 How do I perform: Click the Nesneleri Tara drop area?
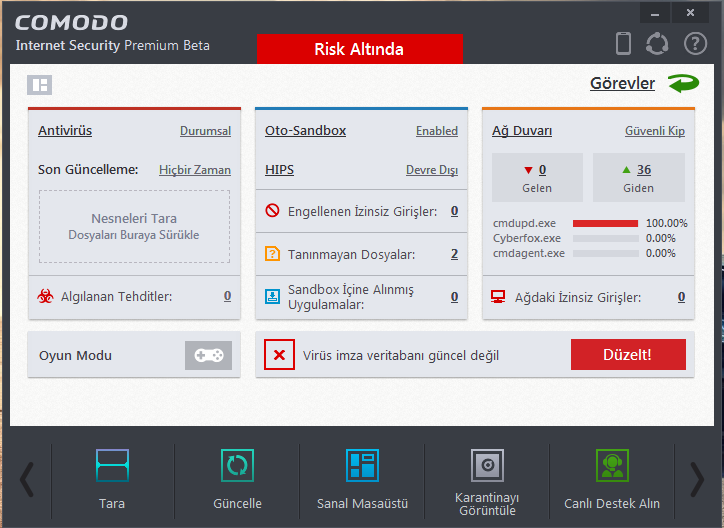(x=134, y=226)
